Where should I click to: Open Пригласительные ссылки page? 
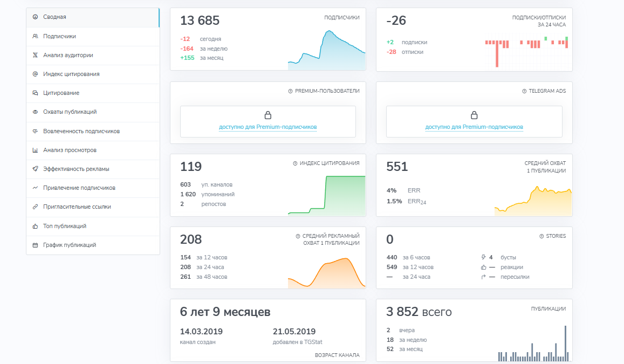77,207
